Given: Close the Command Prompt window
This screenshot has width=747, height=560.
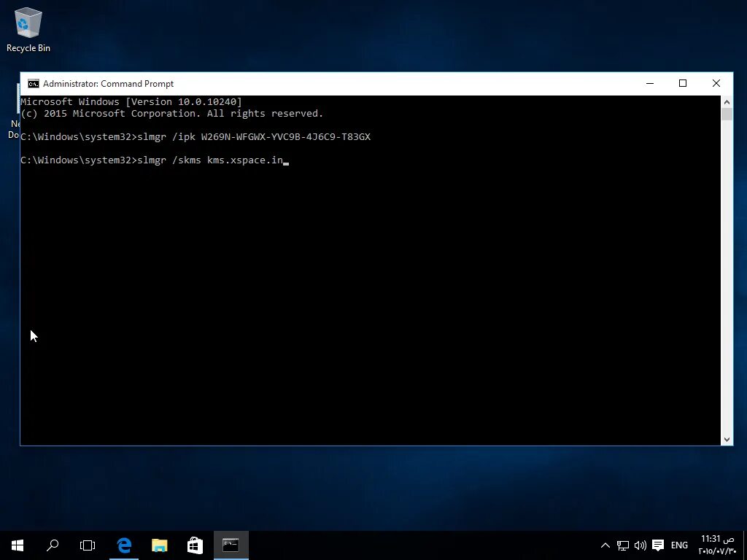Looking at the screenshot, I should [716, 83].
